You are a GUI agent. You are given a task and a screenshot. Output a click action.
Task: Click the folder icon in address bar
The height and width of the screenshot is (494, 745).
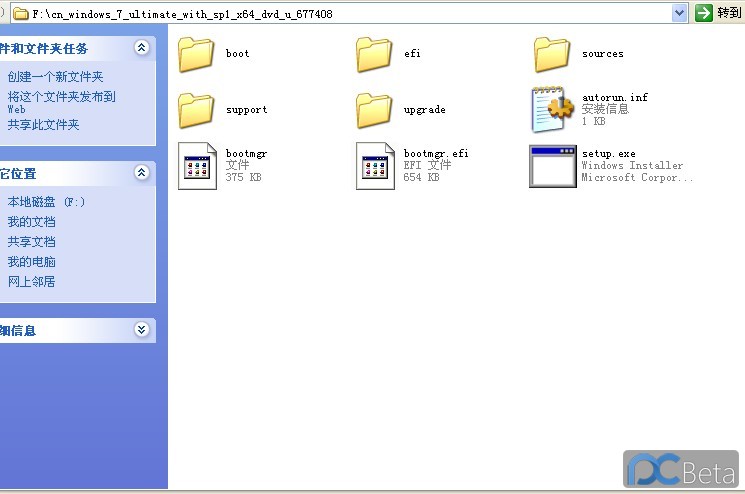20,14
